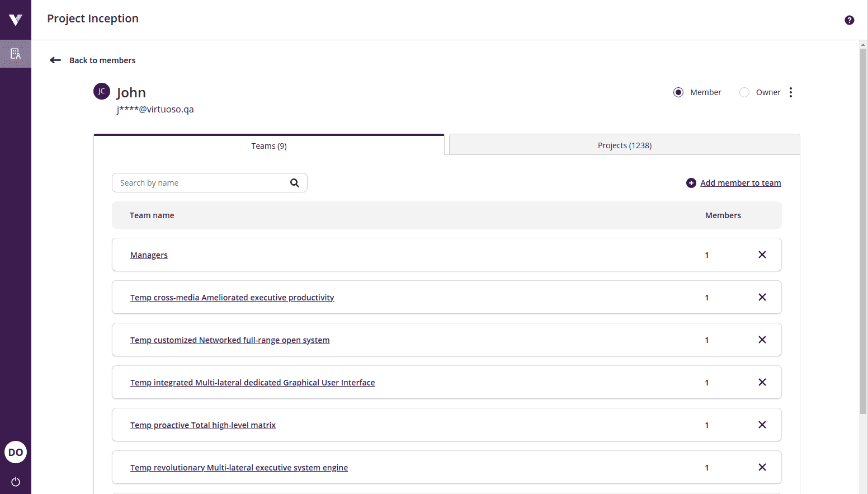Click the help question mark icon

tap(849, 20)
